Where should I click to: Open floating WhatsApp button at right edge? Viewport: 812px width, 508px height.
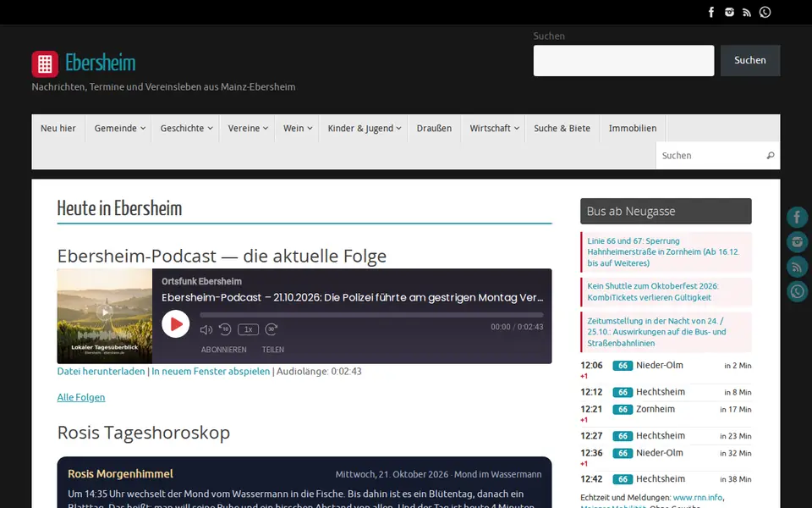797,292
